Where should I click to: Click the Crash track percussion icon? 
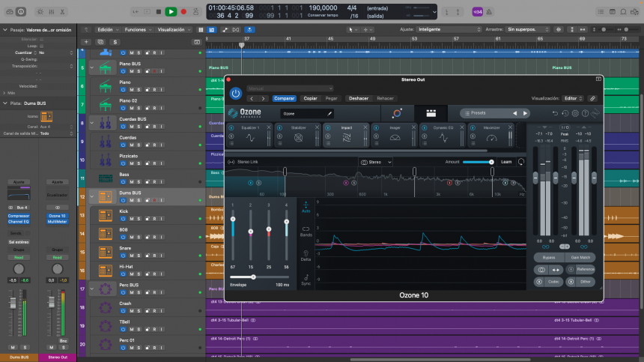pos(105,307)
